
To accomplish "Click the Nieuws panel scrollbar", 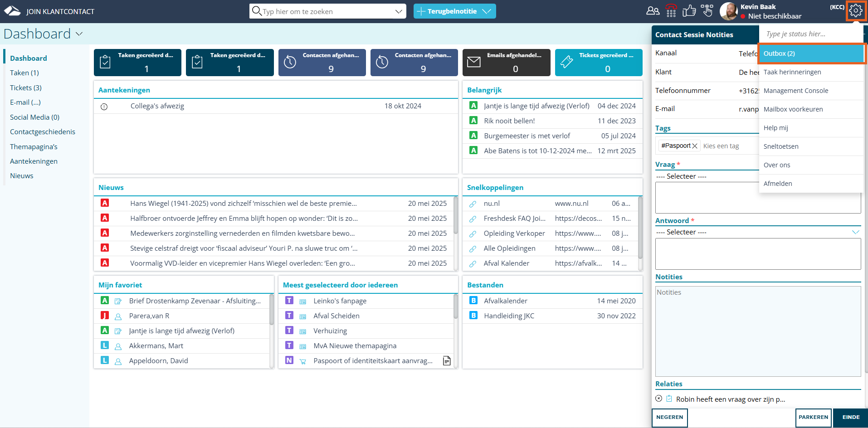I will [x=455, y=215].
